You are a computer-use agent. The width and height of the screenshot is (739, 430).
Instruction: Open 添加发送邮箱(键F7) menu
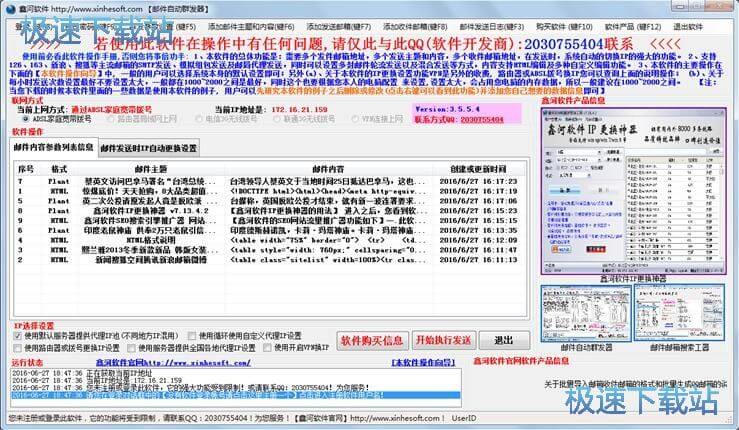[x=338, y=27]
